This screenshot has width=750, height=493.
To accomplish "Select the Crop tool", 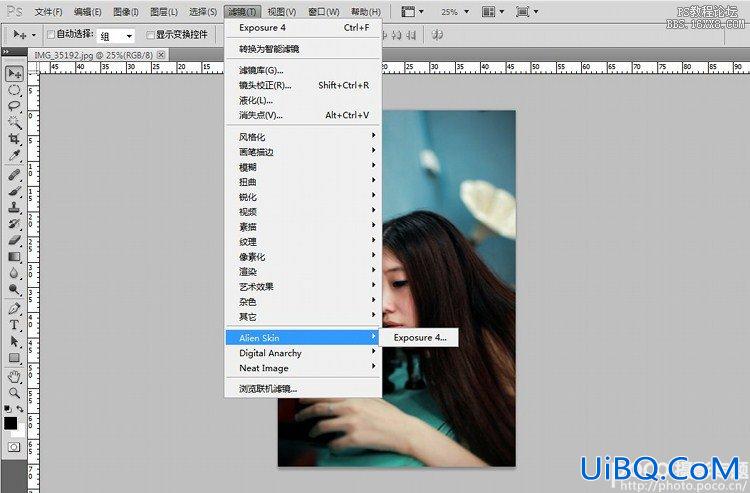I will pyautogui.click(x=14, y=139).
